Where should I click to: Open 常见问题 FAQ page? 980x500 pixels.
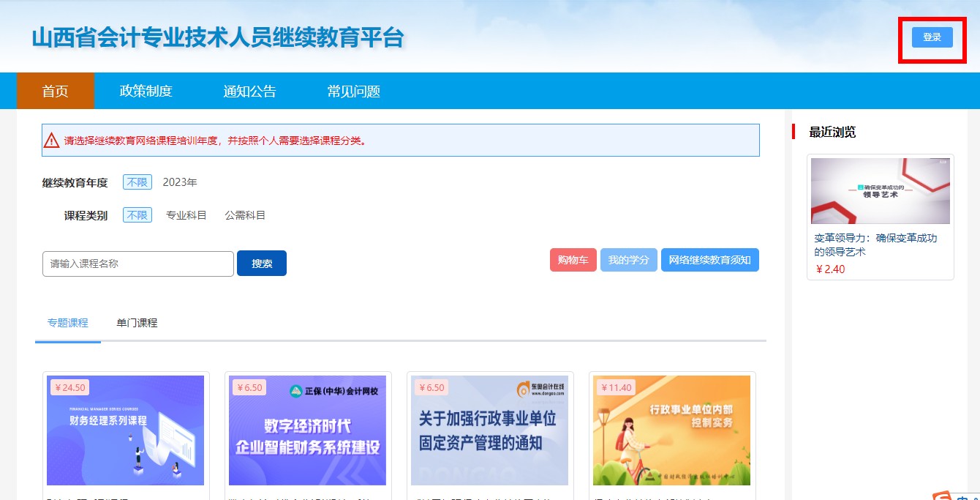353,92
